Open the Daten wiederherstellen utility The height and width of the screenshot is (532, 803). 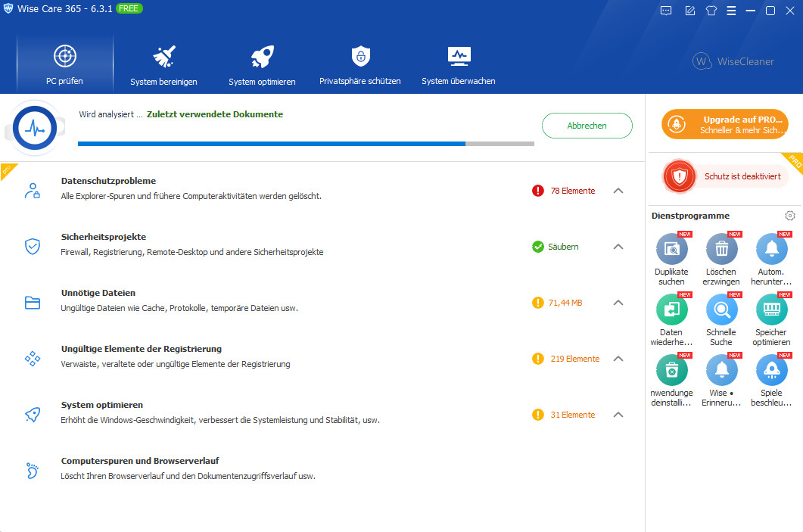(x=671, y=310)
